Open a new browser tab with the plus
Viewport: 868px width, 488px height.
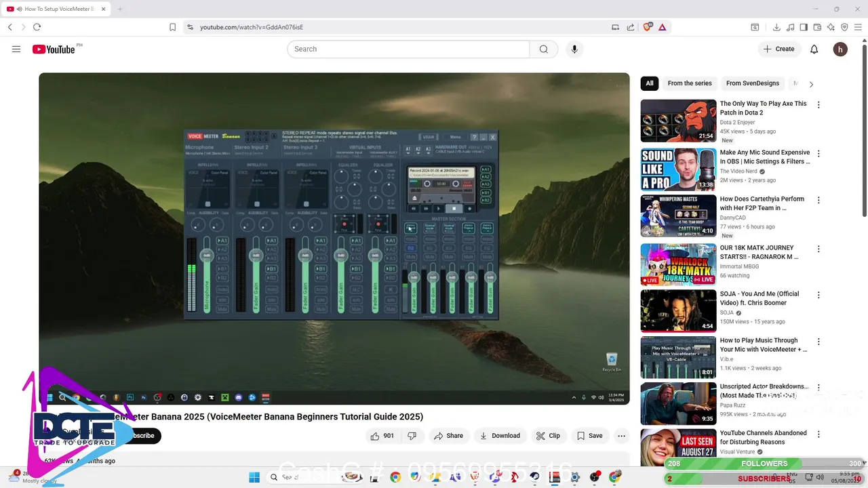point(120,9)
